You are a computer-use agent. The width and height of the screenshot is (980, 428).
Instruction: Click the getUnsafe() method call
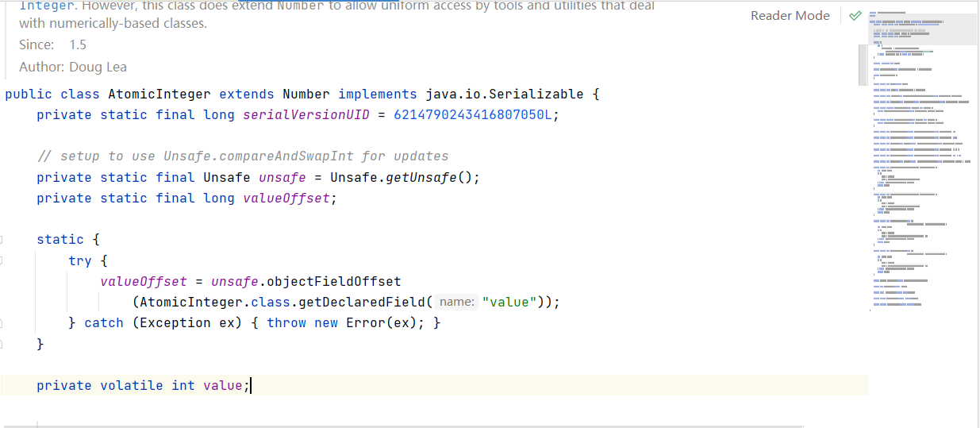click(x=429, y=178)
